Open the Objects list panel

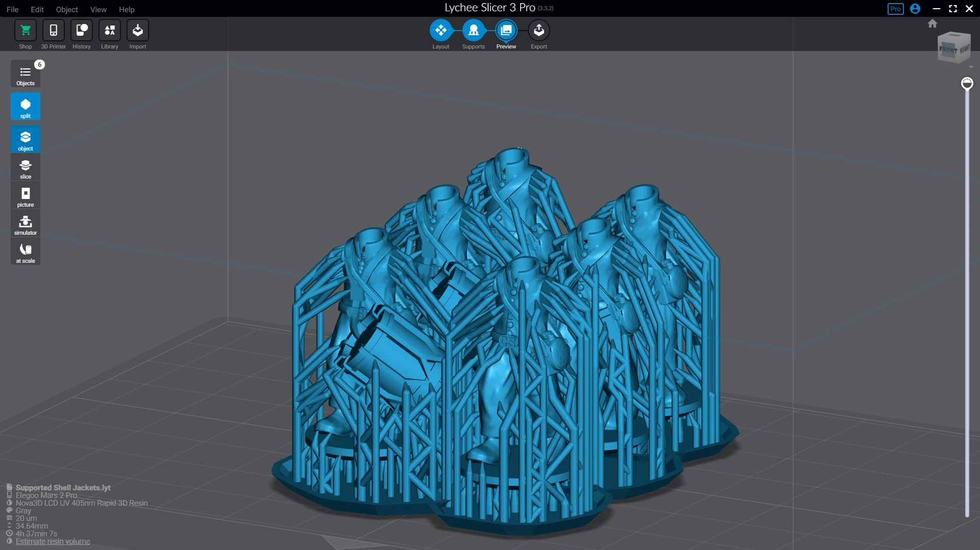[x=26, y=74]
